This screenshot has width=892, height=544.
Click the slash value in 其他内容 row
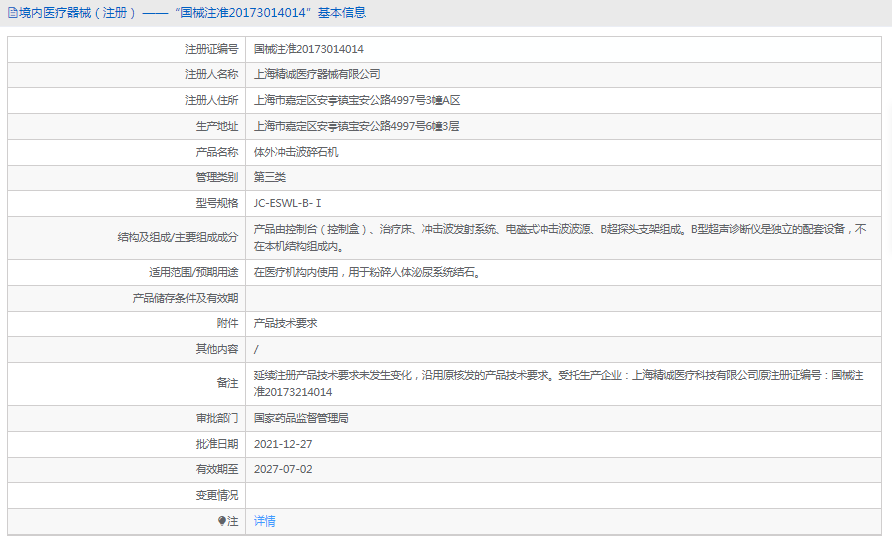[x=256, y=349]
